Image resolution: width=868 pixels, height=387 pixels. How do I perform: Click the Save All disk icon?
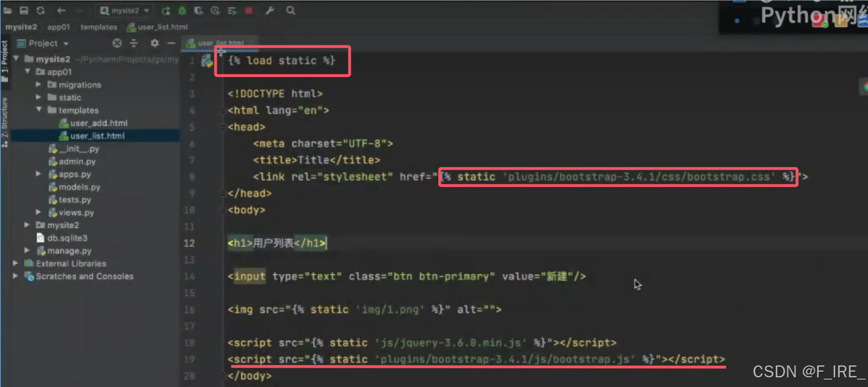pyautogui.click(x=24, y=10)
